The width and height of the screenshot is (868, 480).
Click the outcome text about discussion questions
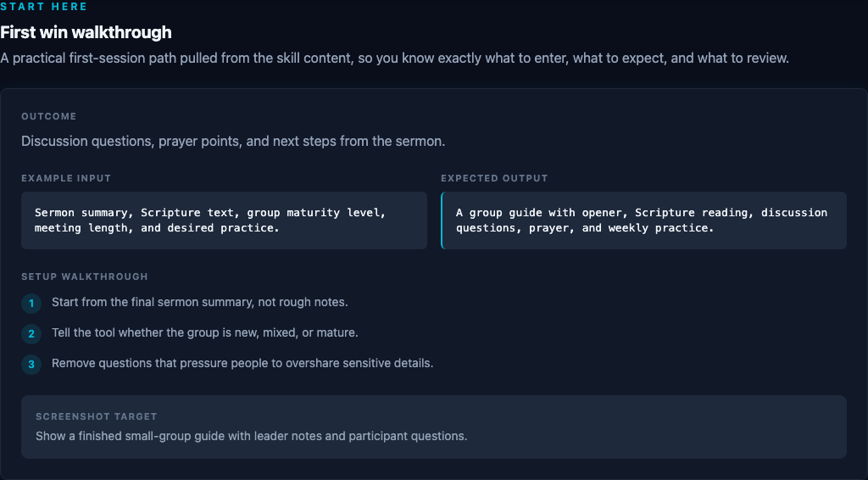click(x=233, y=141)
